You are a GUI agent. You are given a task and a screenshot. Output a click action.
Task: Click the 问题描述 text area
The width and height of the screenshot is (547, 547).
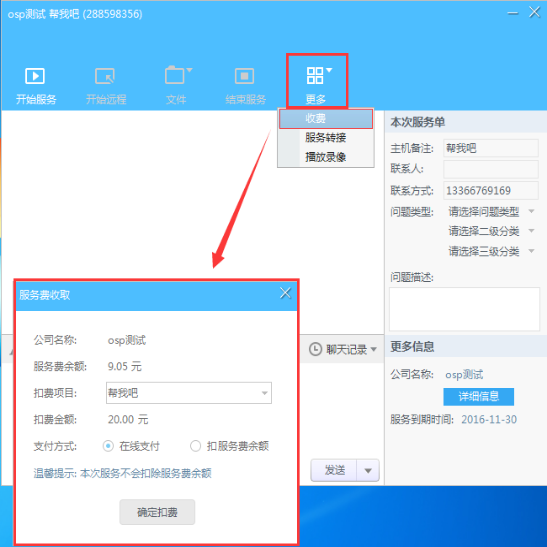464,309
